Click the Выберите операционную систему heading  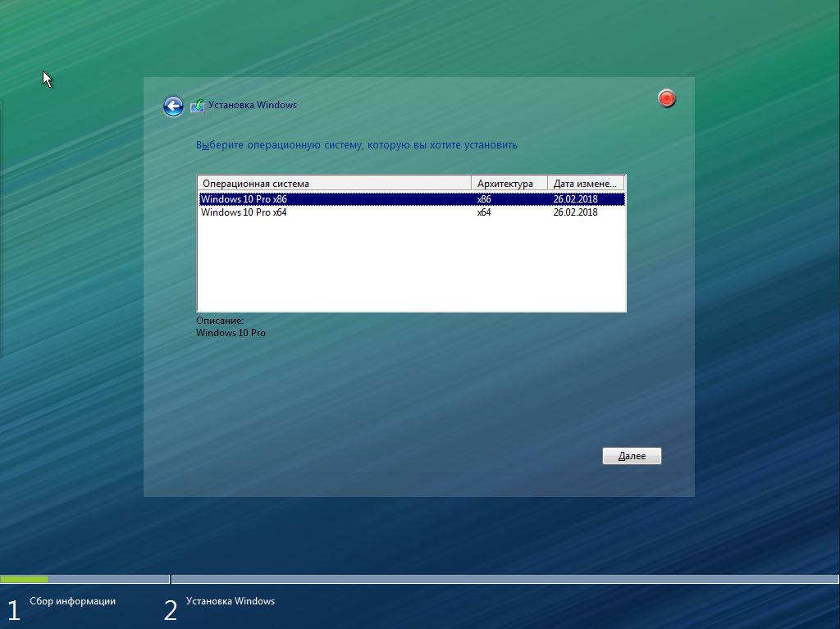click(x=356, y=144)
